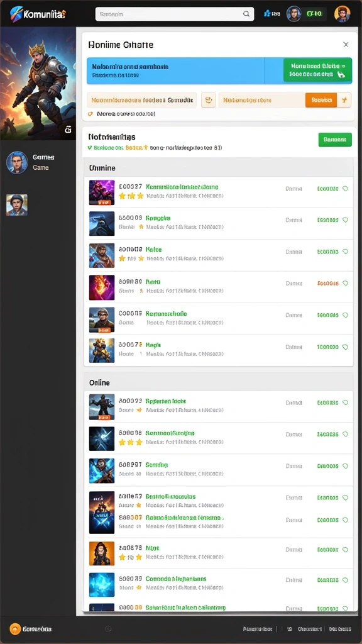Viewport: 362px width, 644px height.
Task: Toggle the green checkmark under the Not... heading
Action: (90, 148)
